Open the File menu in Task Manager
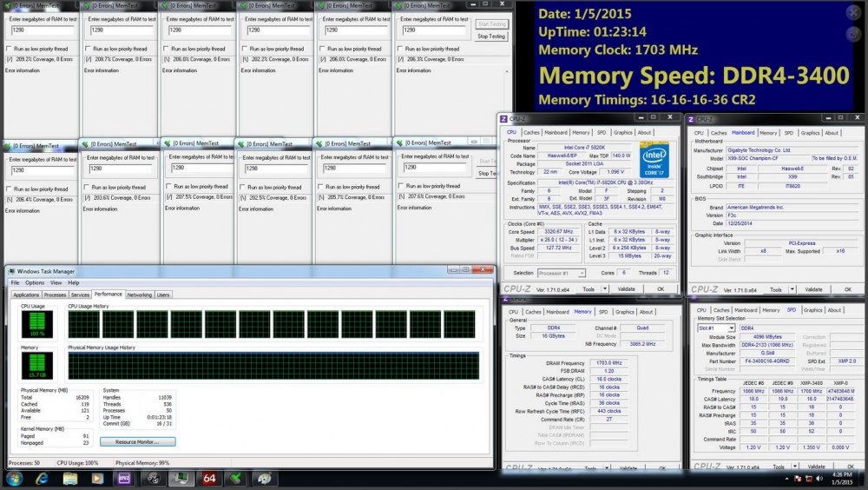 coord(15,282)
